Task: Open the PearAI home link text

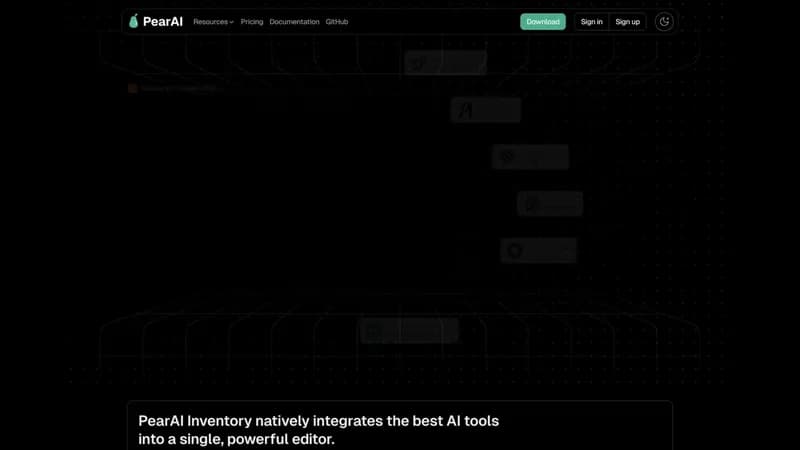Action: click(x=163, y=21)
